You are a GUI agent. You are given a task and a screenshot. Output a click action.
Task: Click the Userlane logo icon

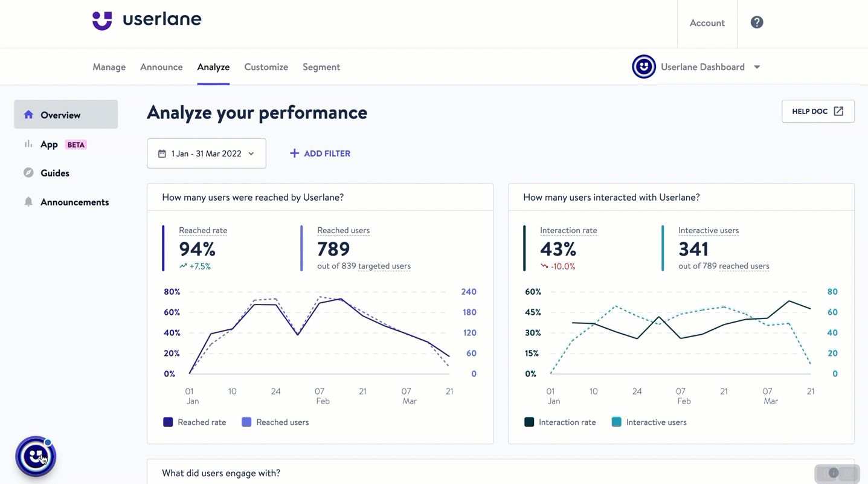102,21
